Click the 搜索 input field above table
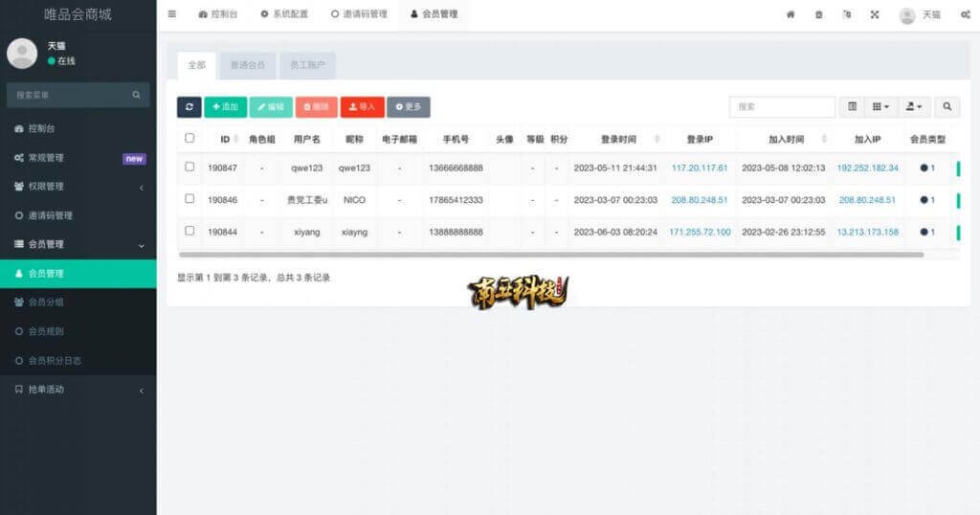The image size is (980, 515). 782,107
